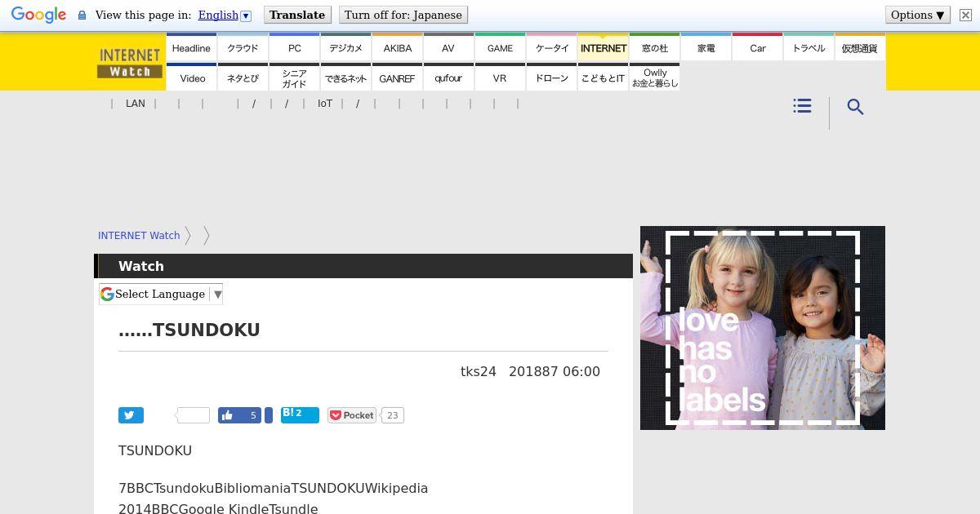This screenshot has height=514, width=980.
Task: Open the 窓の杜 tab
Action: point(654,47)
